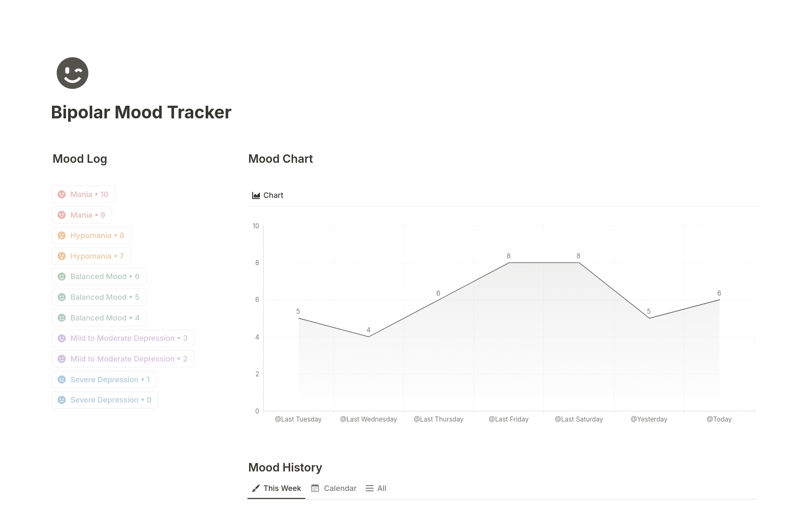This screenshot has height=507, width=812.
Task: Click the Balanced Mood 6 smiley icon
Action: point(62,277)
